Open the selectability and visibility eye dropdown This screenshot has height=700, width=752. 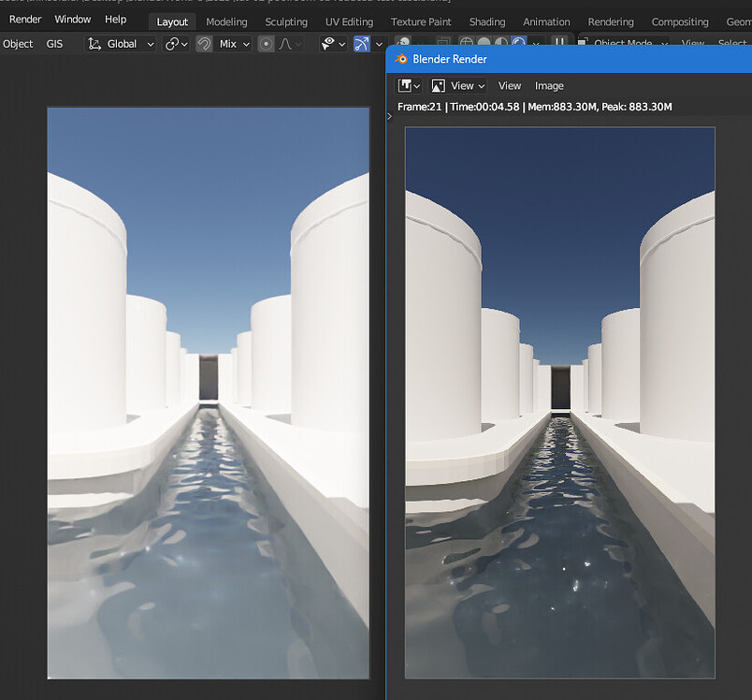point(333,44)
